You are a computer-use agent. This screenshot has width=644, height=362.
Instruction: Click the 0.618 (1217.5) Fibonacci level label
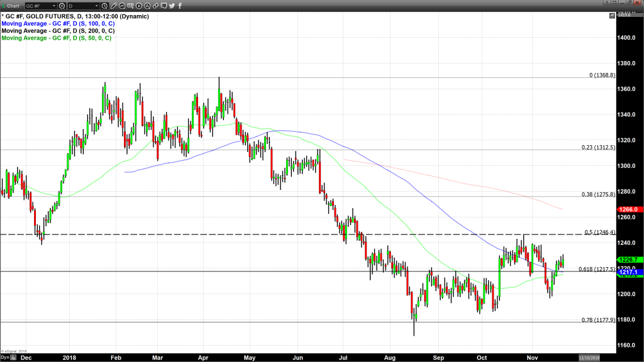pyautogui.click(x=597, y=269)
